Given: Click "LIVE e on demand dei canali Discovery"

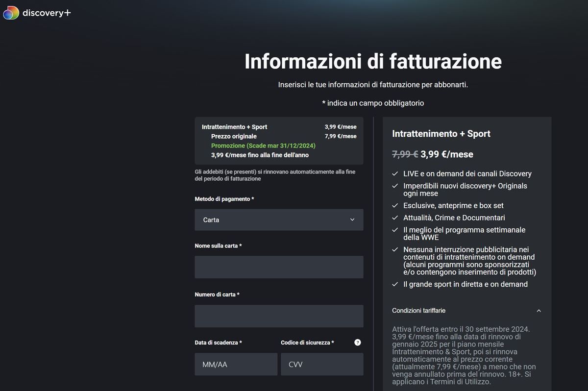Looking at the screenshot, I should point(467,174).
